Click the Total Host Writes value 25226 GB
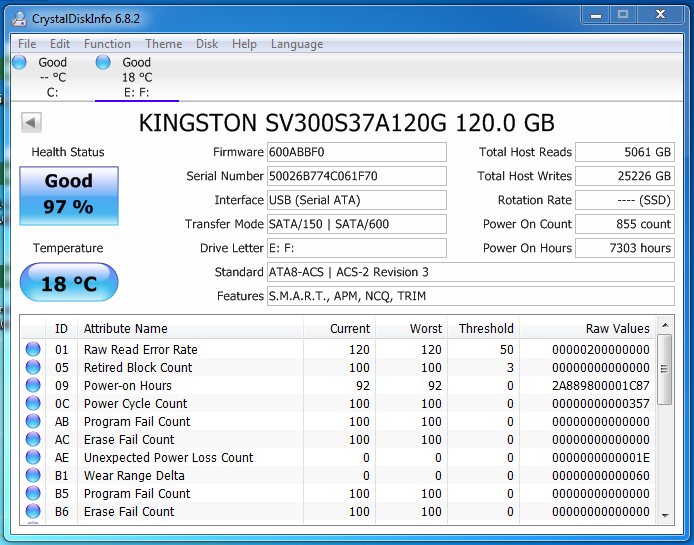This screenshot has width=694, height=545. coord(625,176)
